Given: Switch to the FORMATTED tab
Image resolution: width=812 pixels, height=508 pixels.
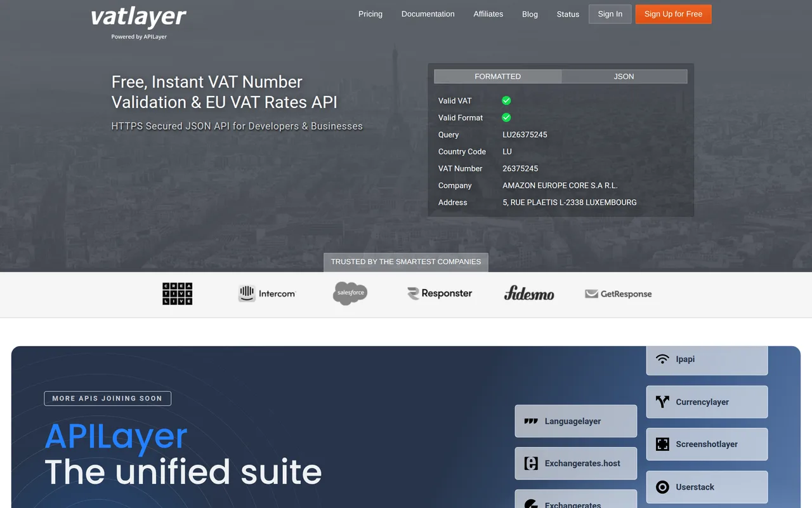Looking at the screenshot, I should (498, 76).
